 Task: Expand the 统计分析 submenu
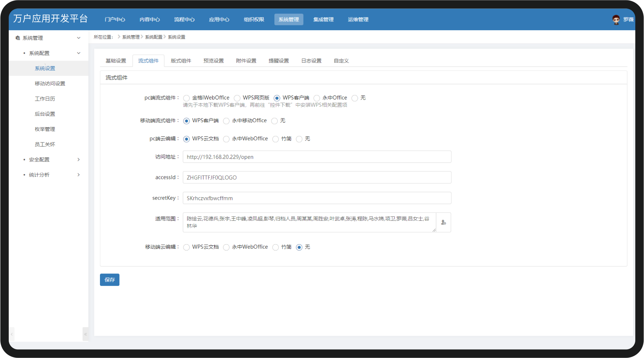tap(78, 174)
